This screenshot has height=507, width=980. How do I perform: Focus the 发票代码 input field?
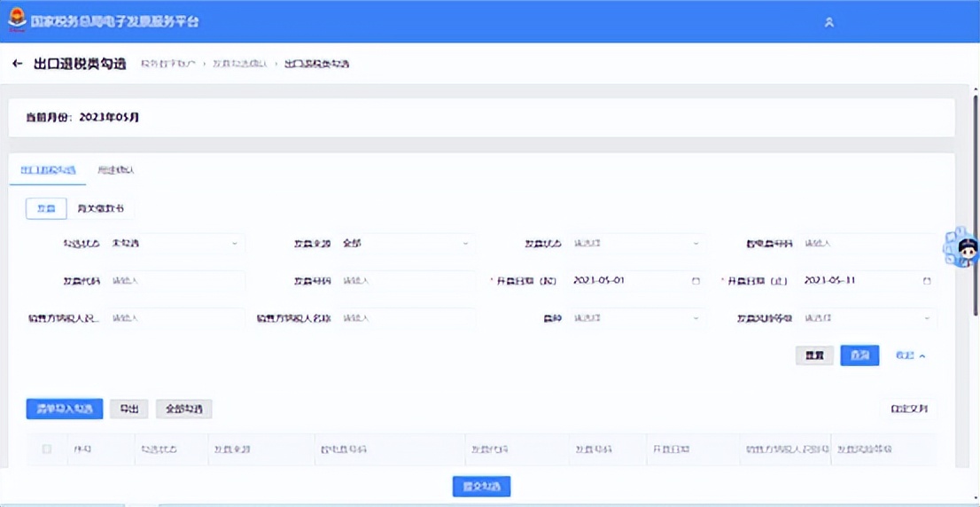coord(176,281)
